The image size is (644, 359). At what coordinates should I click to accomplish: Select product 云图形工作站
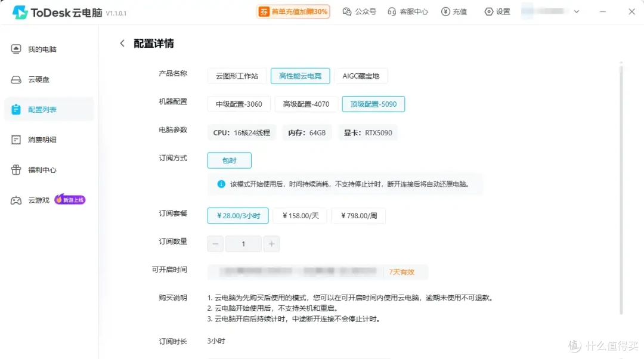point(237,76)
